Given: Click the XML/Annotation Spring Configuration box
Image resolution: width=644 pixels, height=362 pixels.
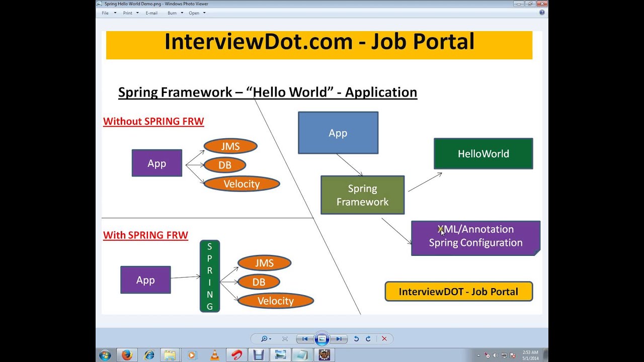Looking at the screenshot, I should click(x=475, y=238).
